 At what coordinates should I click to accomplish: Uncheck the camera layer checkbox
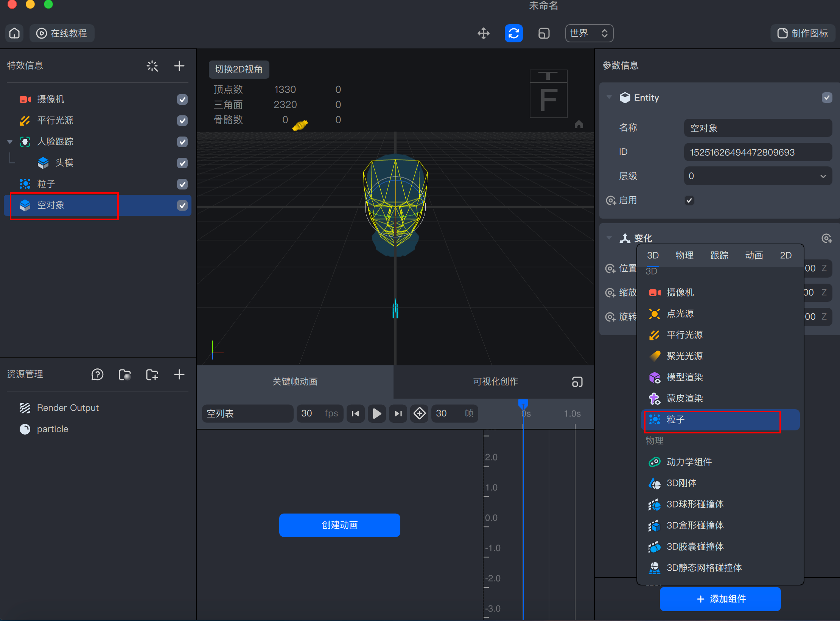tap(182, 99)
